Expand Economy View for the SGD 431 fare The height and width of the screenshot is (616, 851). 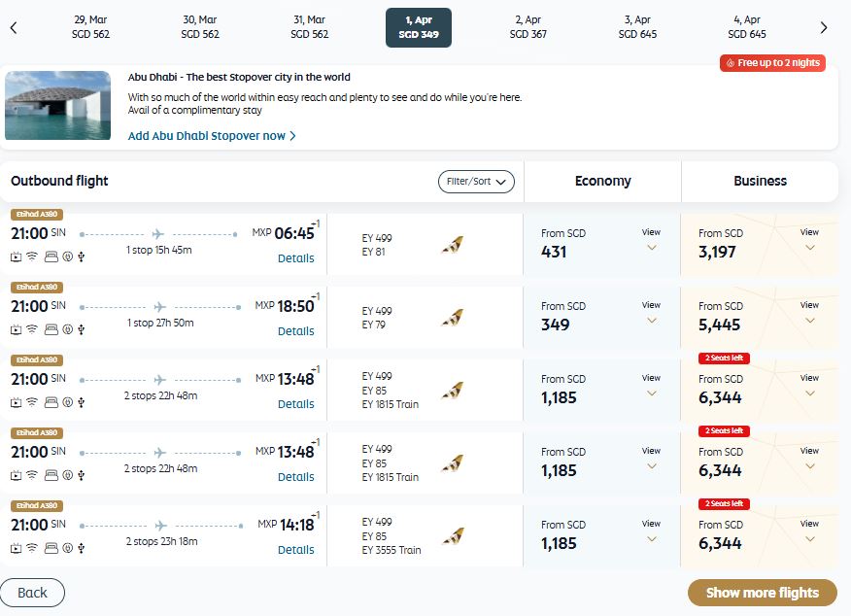pos(651,240)
